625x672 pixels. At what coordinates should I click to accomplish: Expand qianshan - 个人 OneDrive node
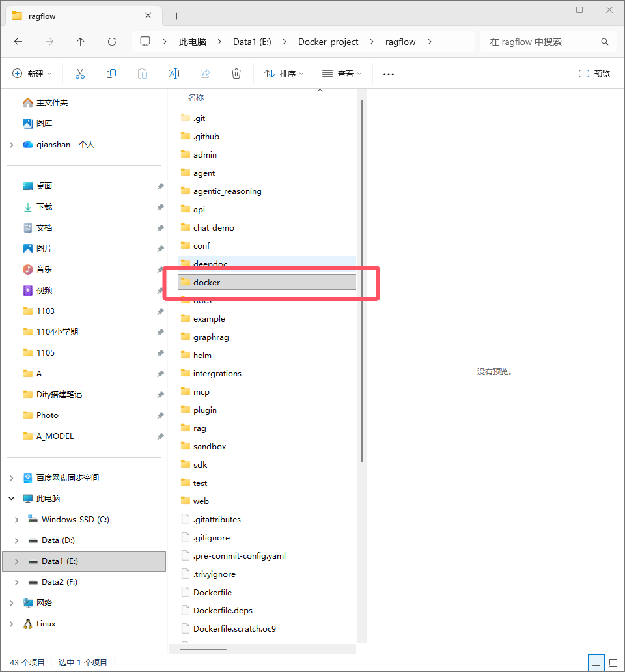pos(12,145)
